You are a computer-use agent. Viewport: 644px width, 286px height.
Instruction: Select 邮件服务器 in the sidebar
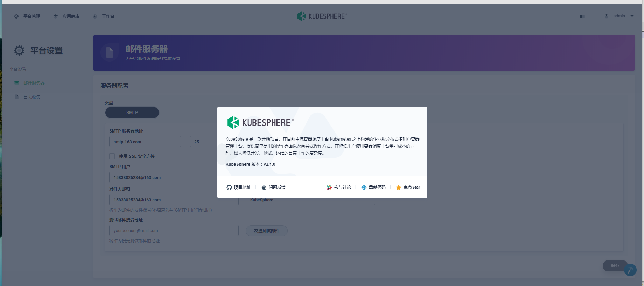point(34,83)
